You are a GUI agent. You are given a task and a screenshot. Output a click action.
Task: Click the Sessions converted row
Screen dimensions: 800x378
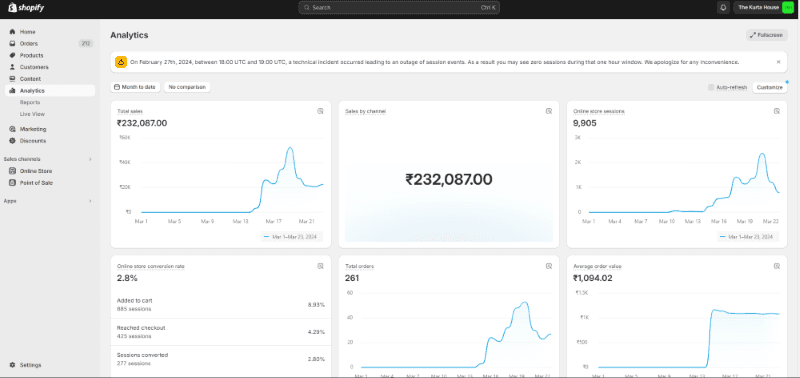(221, 359)
